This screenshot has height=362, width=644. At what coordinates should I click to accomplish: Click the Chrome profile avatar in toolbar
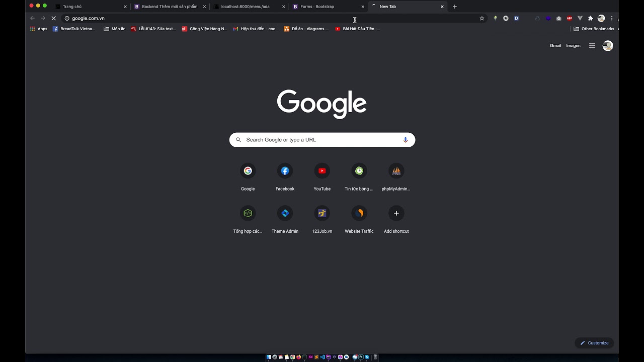point(601,18)
